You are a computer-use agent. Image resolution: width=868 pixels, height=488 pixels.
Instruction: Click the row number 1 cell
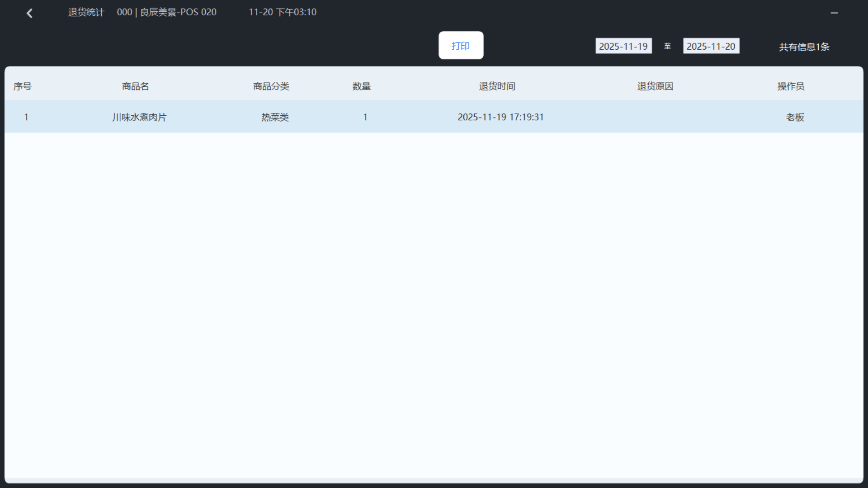(x=26, y=117)
